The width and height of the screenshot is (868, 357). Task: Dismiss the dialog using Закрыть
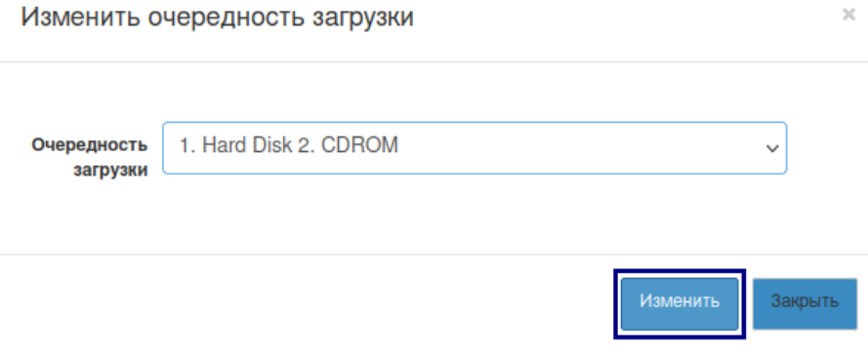tap(805, 303)
